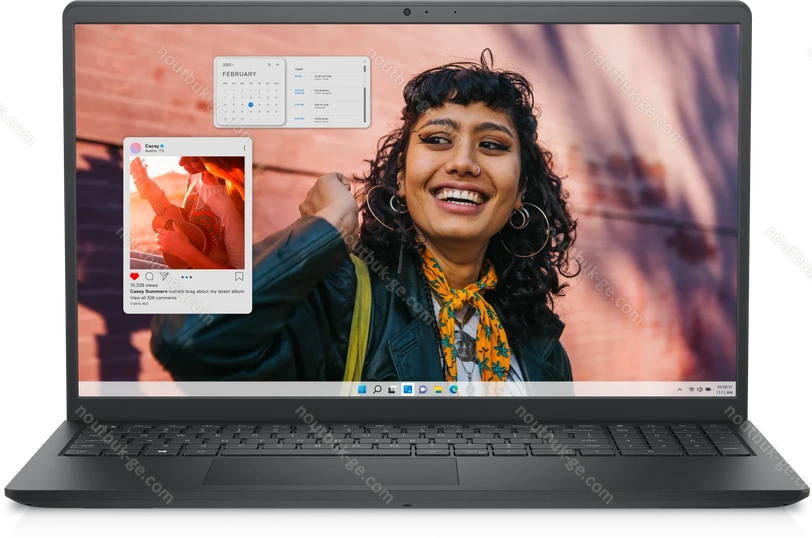Expand the calendar year dropdown

[x=227, y=64]
